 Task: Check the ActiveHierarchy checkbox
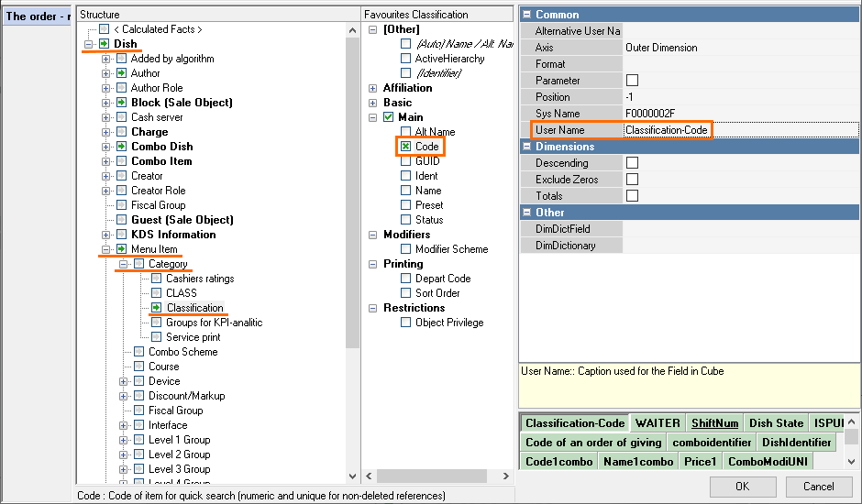tap(405, 59)
